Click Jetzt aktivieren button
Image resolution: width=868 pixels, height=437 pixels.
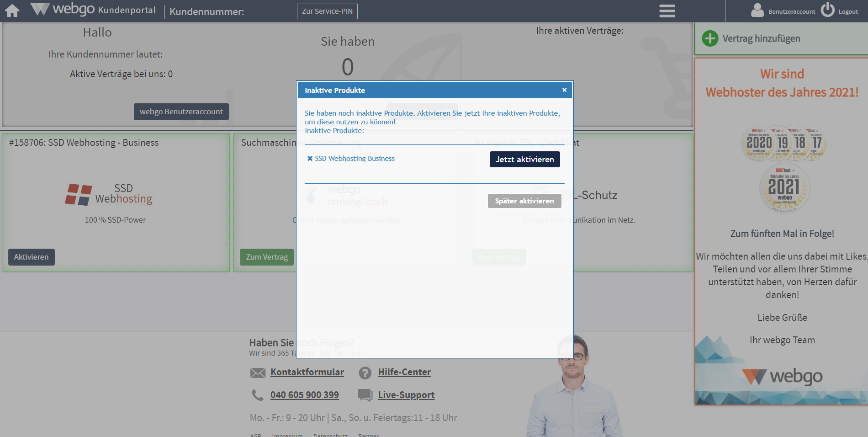tap(524, 160)
